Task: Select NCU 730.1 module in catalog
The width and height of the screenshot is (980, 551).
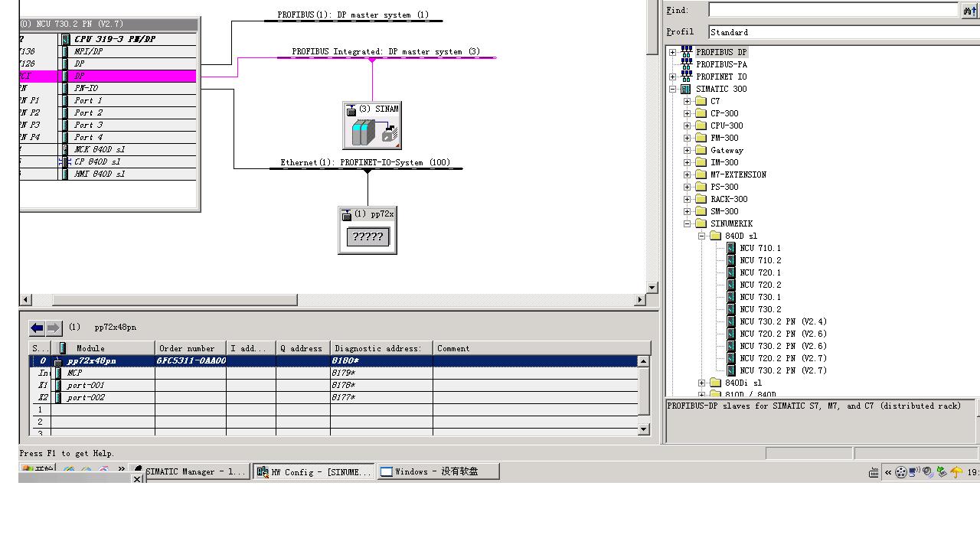Action: click(x=760, y=297)
